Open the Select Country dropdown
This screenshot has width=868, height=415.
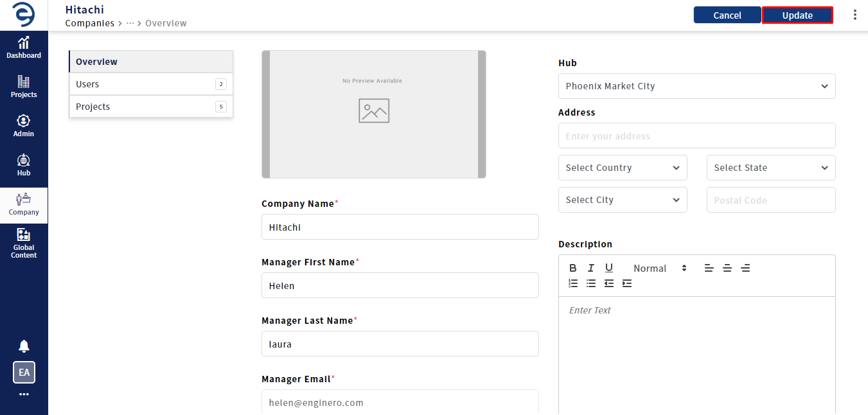[623, 168]
